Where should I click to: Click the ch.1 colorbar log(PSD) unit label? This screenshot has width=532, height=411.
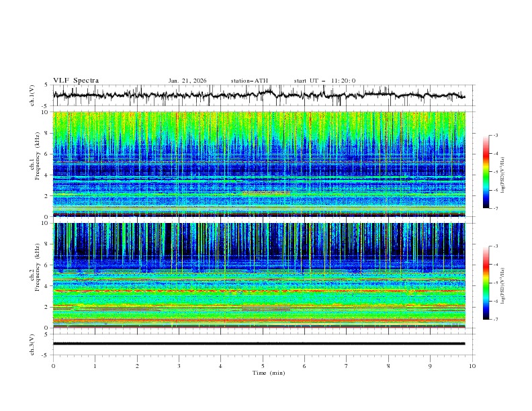click(x=503, y=175)
